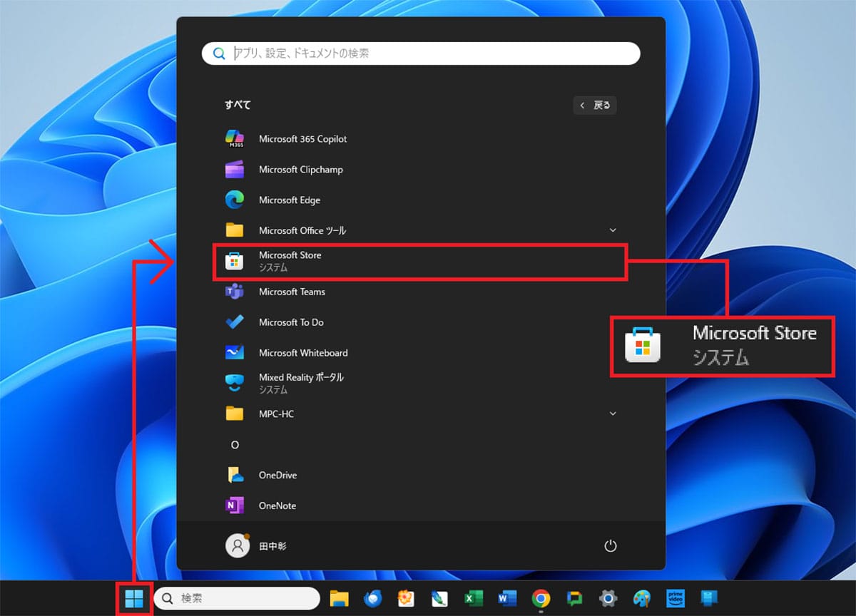Open Paint palette icon on taskbar
This screenshot has height=616, width=856.
642,598
